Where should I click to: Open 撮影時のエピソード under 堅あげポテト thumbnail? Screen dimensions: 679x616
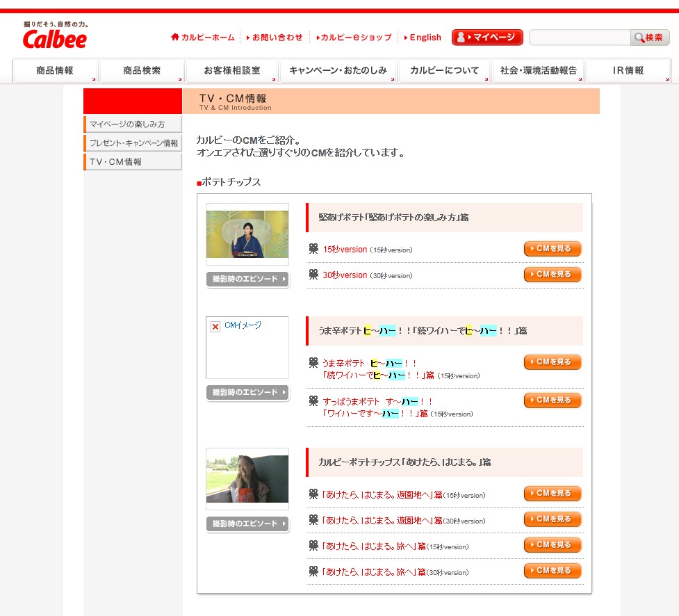click(x=247, y=279)
